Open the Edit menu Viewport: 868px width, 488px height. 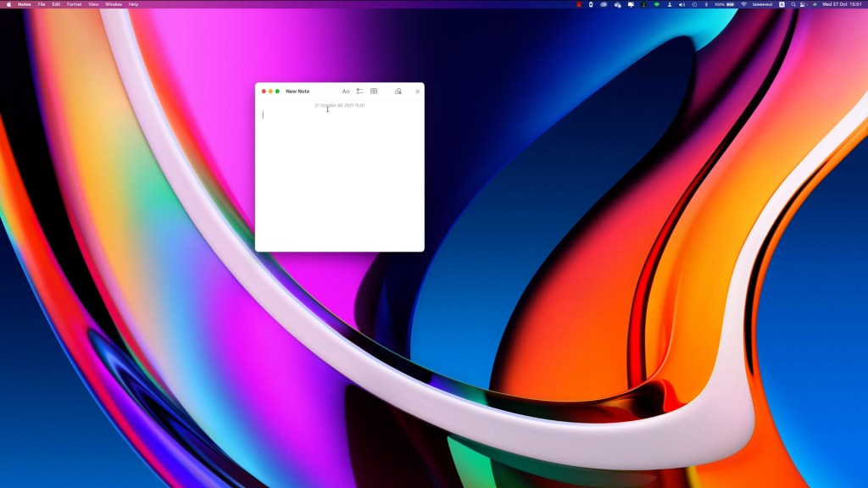[x=56, y=4]
